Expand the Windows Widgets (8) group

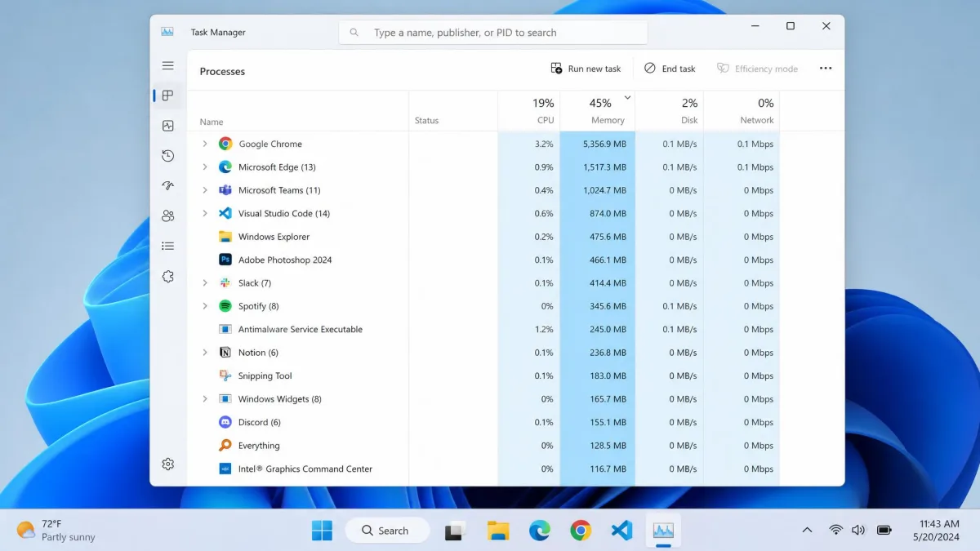[x=205, y=399]
